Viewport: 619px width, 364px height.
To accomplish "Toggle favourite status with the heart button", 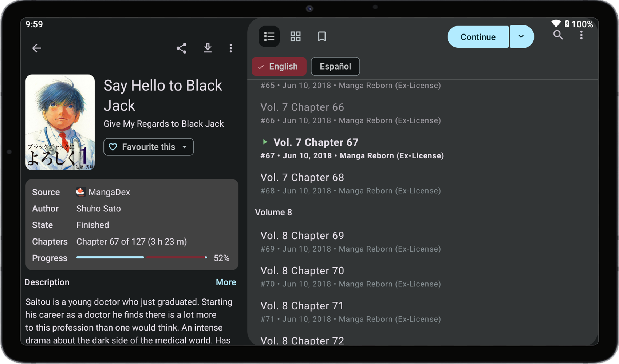I will coord(113,147).
